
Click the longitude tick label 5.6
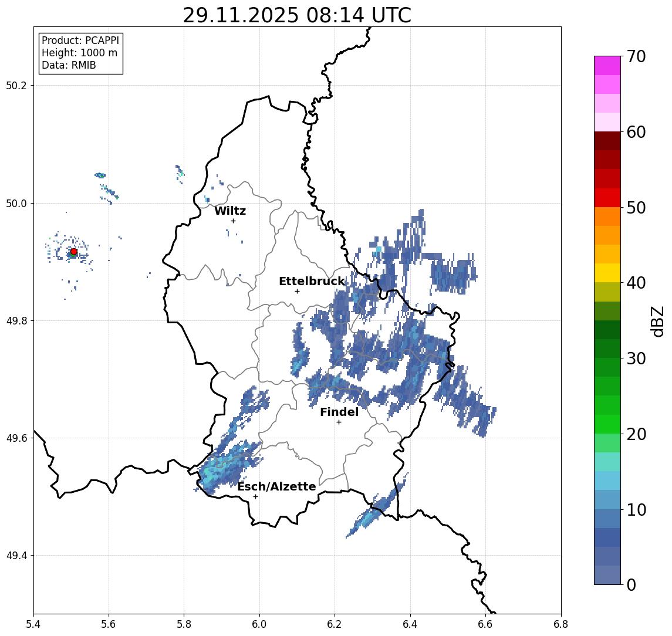tap(109, 624)
